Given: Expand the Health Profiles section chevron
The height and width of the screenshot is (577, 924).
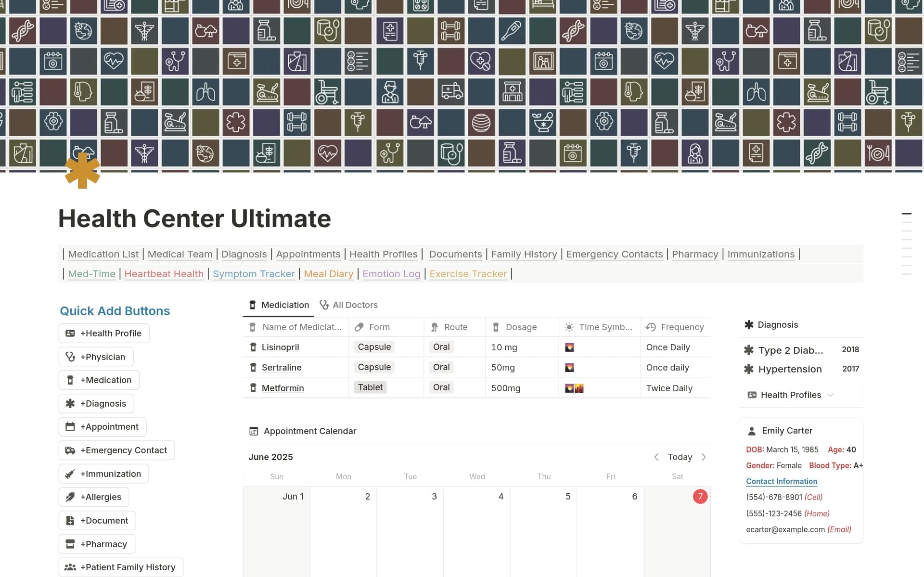Looking at the screenshot, I should [831, 395].
